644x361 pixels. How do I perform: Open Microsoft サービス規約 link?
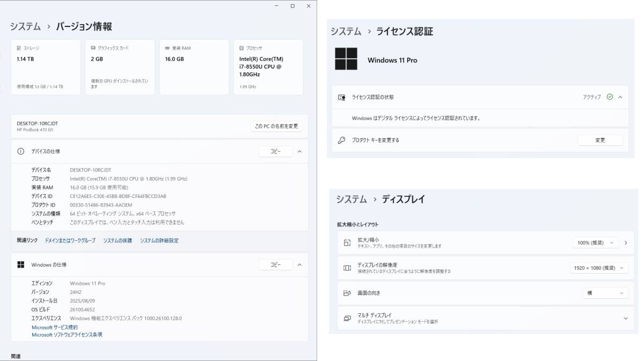[x=55, y=327]
